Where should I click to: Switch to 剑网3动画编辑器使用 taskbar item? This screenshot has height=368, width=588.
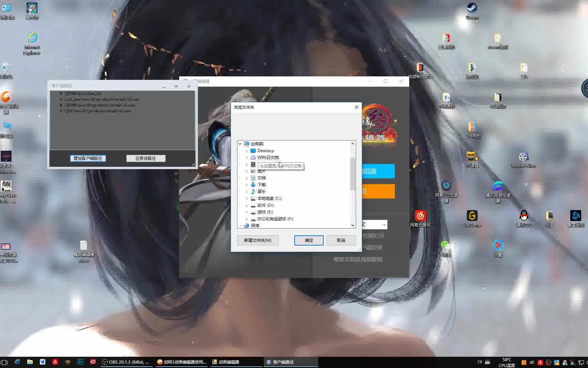[182, 362]
